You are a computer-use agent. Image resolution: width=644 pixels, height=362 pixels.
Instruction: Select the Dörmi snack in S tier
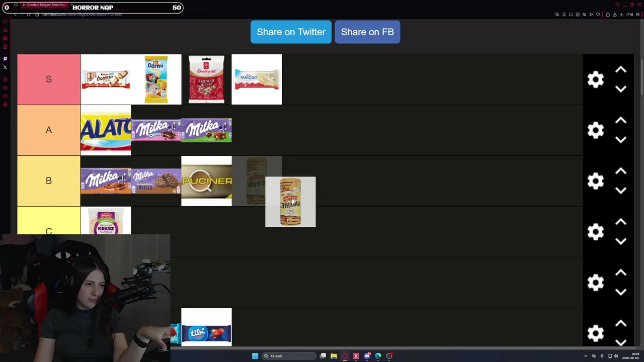156,79
